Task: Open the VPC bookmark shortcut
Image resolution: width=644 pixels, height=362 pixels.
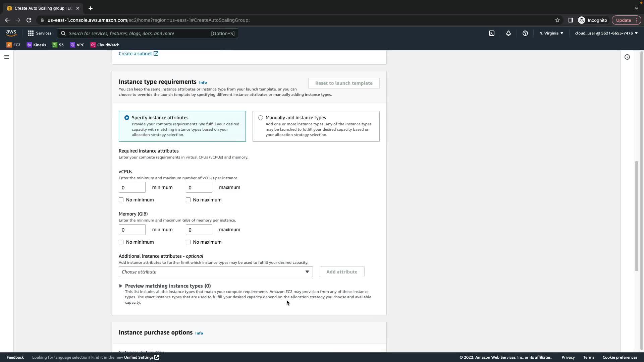Action: 77,45
